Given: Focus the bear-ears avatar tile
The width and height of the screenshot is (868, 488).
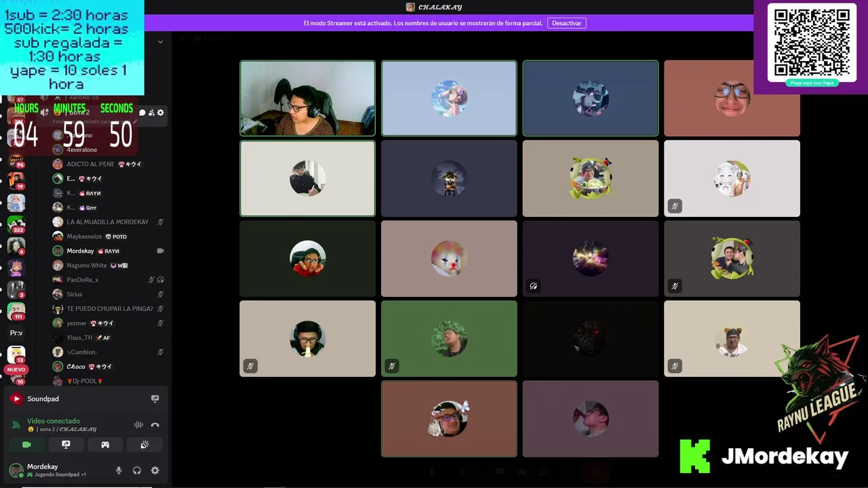Looking at the screenshot, I should 732,338.
